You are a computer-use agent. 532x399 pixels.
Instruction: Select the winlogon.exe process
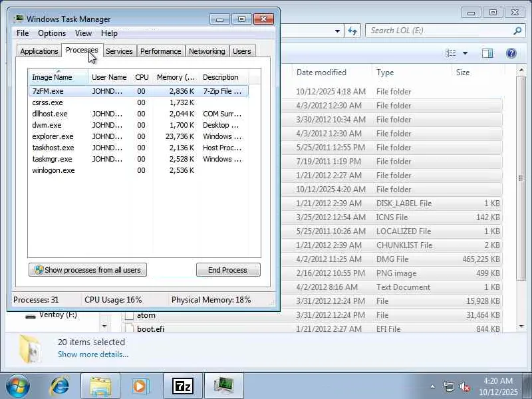[x=139, y=170]
